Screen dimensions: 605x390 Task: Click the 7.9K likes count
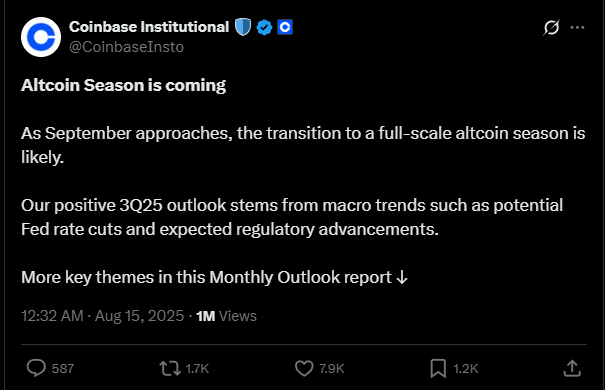coord(332,369)
